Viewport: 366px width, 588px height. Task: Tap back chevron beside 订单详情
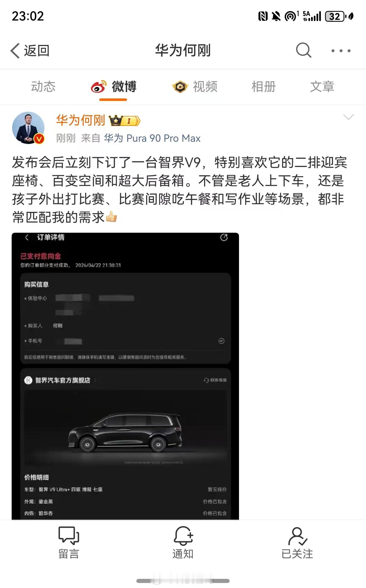click(27, 237)
